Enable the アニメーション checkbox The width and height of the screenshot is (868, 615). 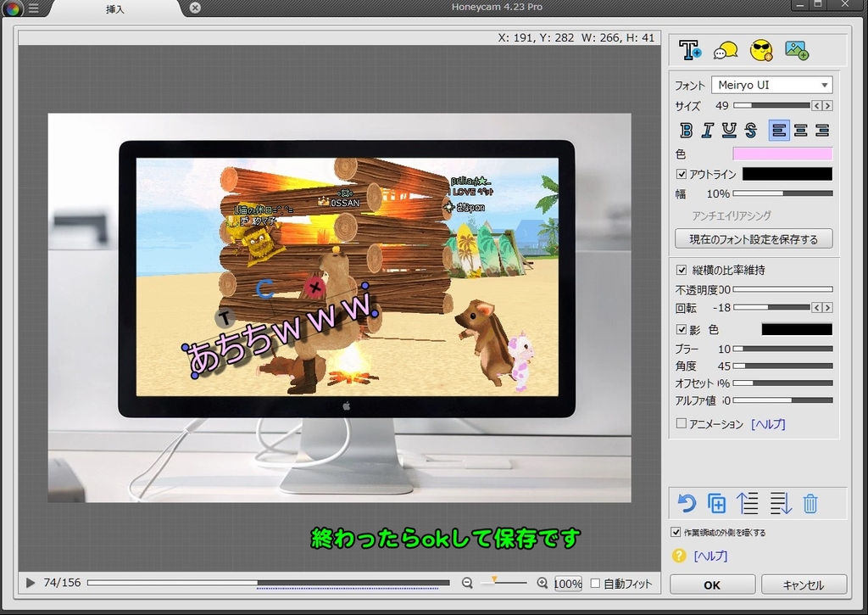[682, 423]
